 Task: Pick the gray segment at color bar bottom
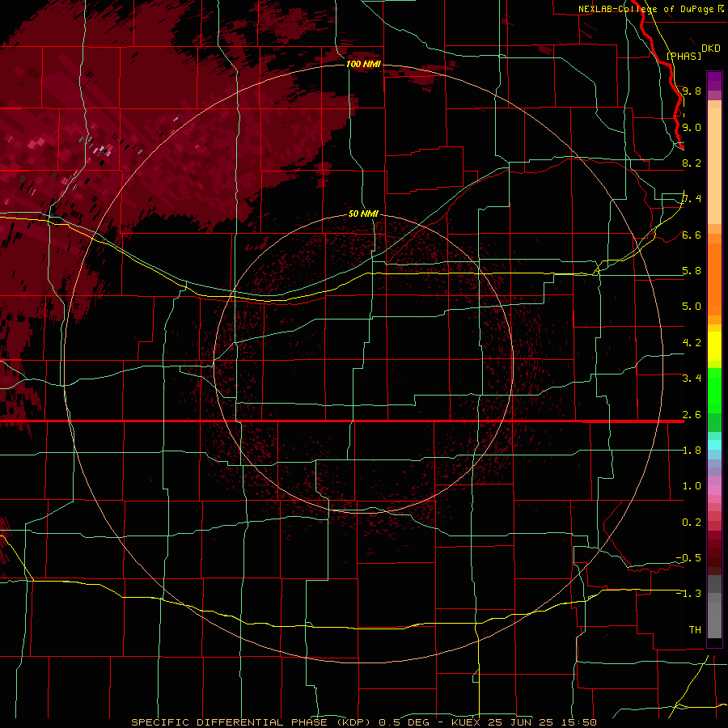pyautogui.click(x=714, y=616)
